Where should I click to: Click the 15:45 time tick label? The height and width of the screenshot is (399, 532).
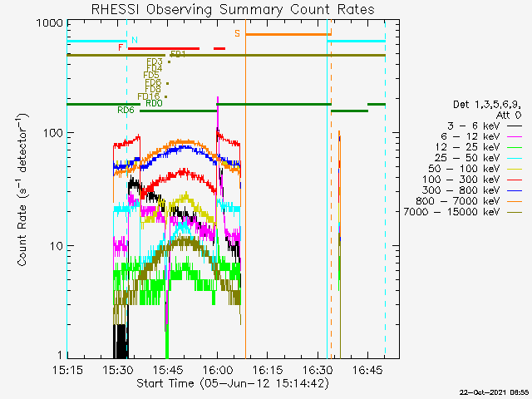click(x=168, y=370)
